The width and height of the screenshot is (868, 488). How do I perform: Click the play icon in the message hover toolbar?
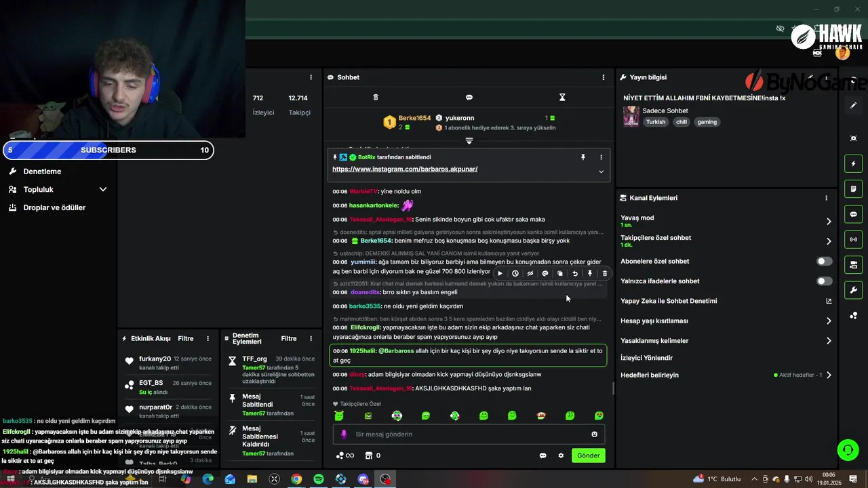500,274
